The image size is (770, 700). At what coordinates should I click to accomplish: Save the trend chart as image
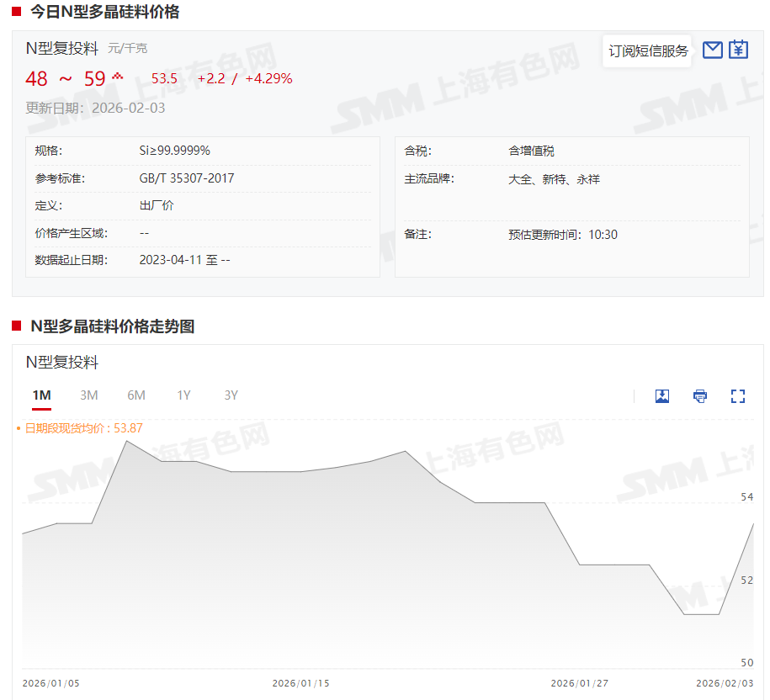click(662, 395)
